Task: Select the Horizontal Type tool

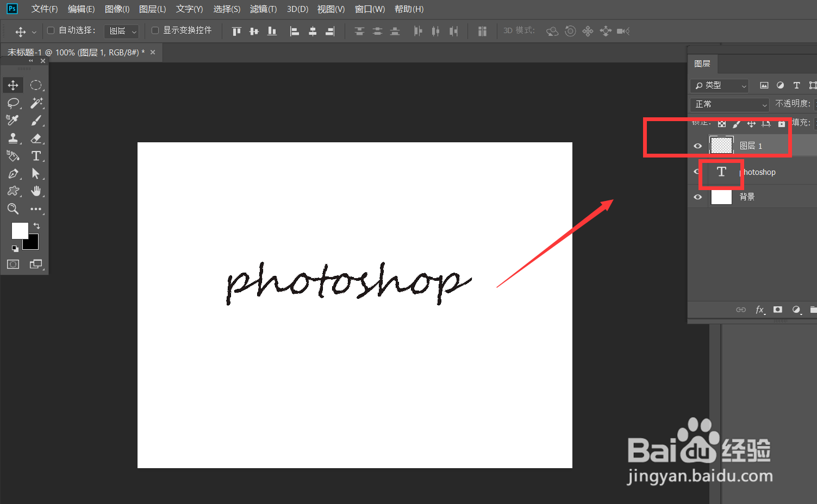Action: click(x=36, y=156)
